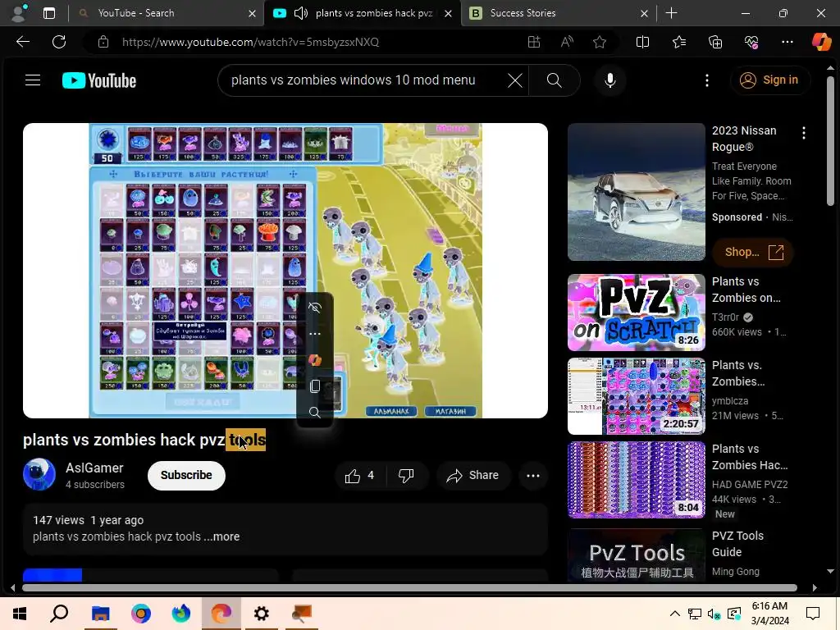The image size is (840, 630).
Task: Open YouTube settings three-dot menu
Action: coord(707,80)
